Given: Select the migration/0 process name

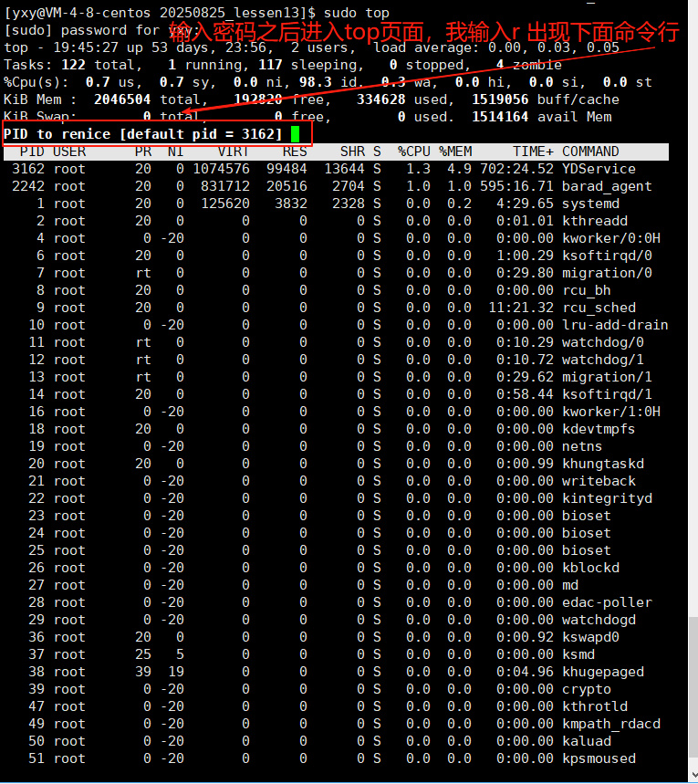Looking at the screenshot, I should pyautogui.click(x=607, y=273).
